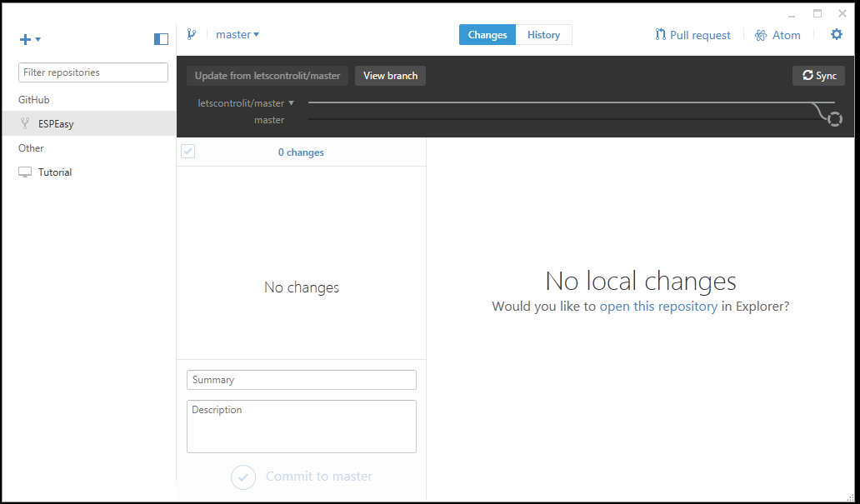Screen dimensions: 860x504
Task: Open repository in Atom
Action: point(777,35)
